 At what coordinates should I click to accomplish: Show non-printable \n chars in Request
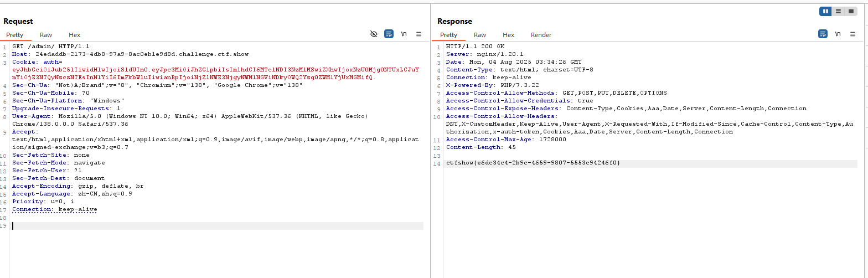pos(404,34)
